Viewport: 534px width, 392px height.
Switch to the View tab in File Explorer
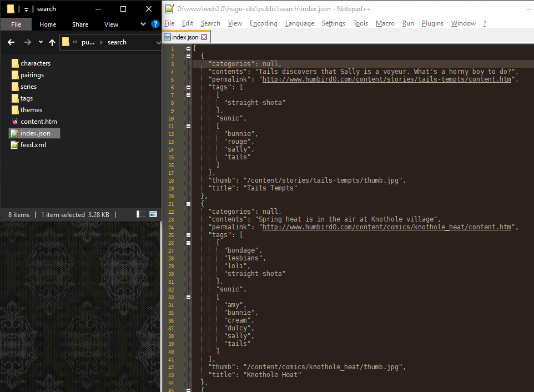click(x=111, y=24)
